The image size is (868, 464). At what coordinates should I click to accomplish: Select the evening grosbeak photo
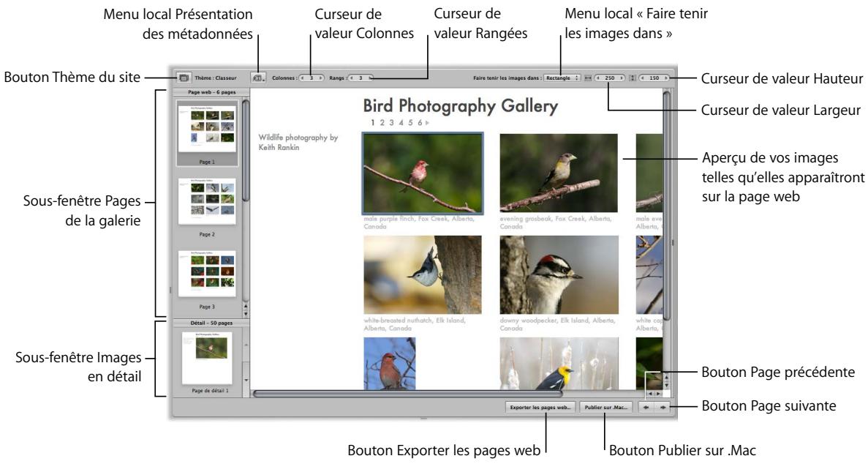(x=559, y=173)
